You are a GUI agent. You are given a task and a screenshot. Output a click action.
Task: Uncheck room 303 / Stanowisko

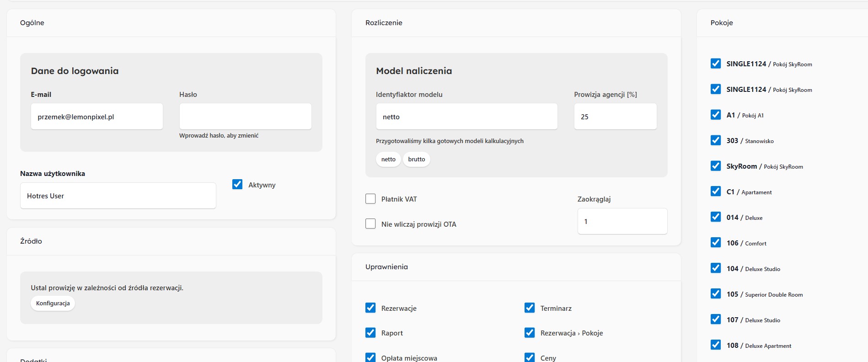pos(716,140)
